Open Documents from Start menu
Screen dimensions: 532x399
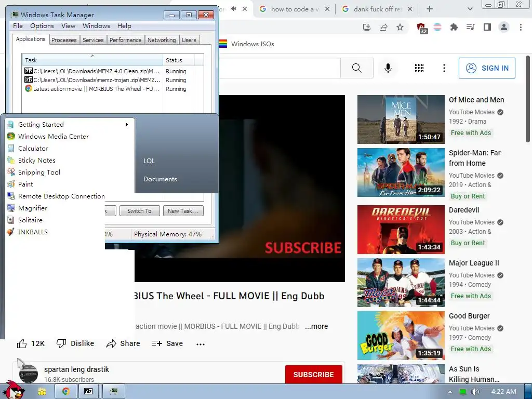tap(160, 179)
